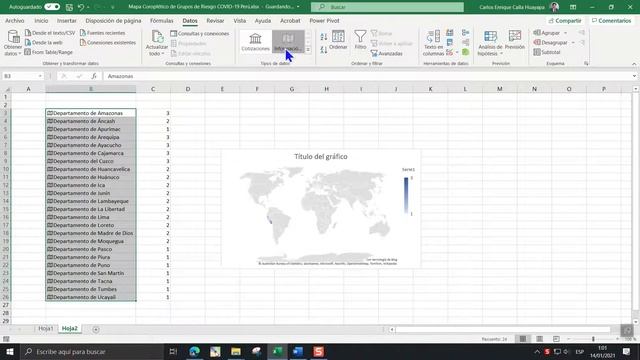This screenshot has width=640, height=360.
Task: Click the Save icon in title bar
Action: coord(69,7)
